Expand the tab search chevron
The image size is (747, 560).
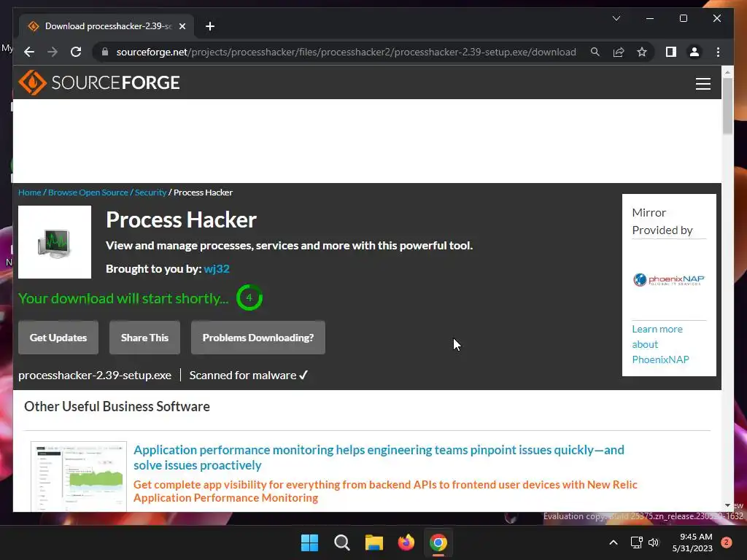(616, 18)
